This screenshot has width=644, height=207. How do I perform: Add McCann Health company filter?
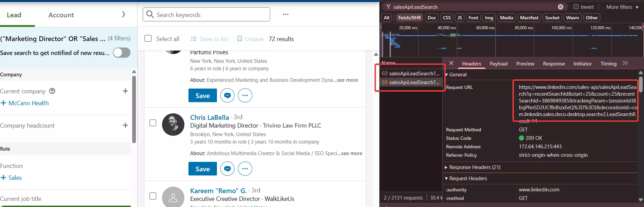[x=25, y=103]
